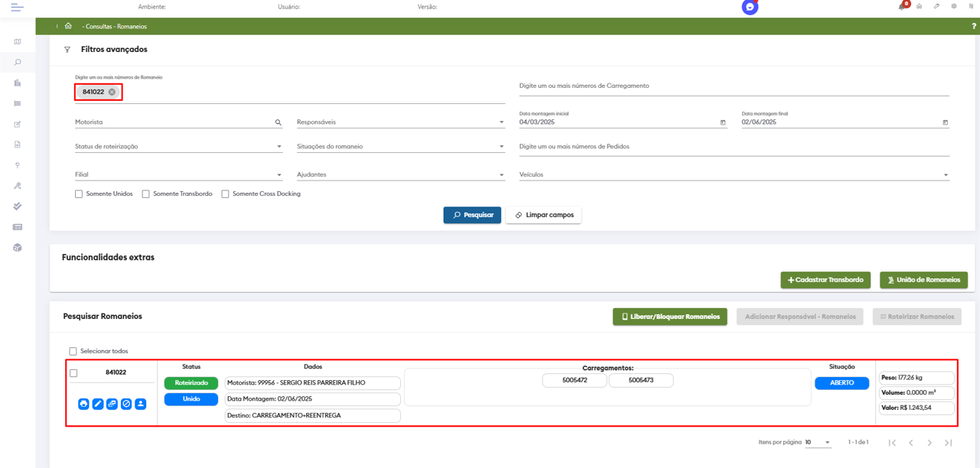Enable the Somente Unidos checkbox

(79, 194)
